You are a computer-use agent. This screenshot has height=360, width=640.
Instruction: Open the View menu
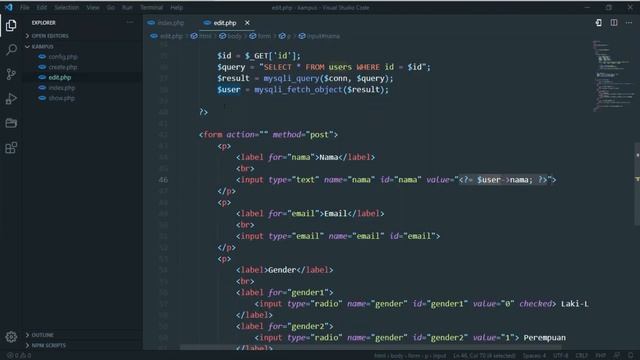[93, 7]
